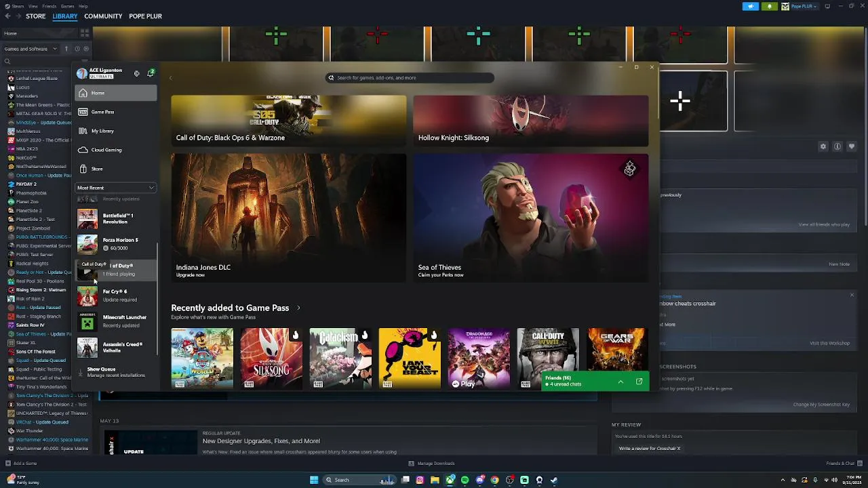This screenshot has height=488, width=868.
Task: Expand Recently added to Game Pass arrow
Action: (x=298, y=308)
